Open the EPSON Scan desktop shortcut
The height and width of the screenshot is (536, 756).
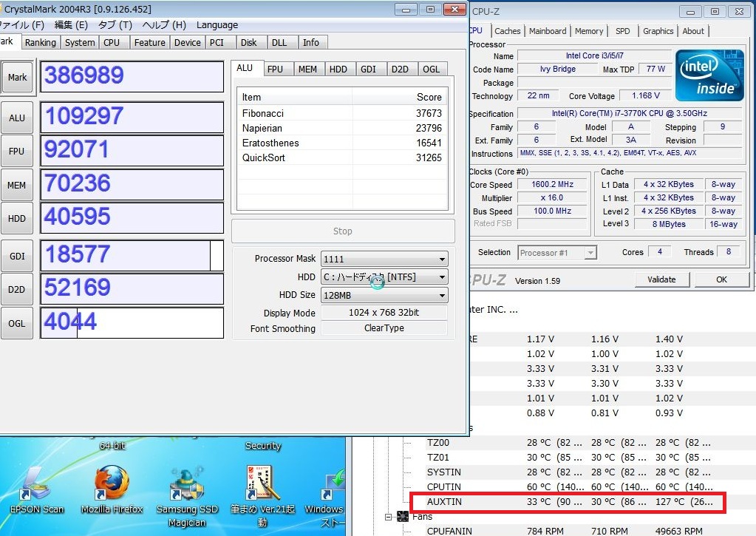(35, 485)
